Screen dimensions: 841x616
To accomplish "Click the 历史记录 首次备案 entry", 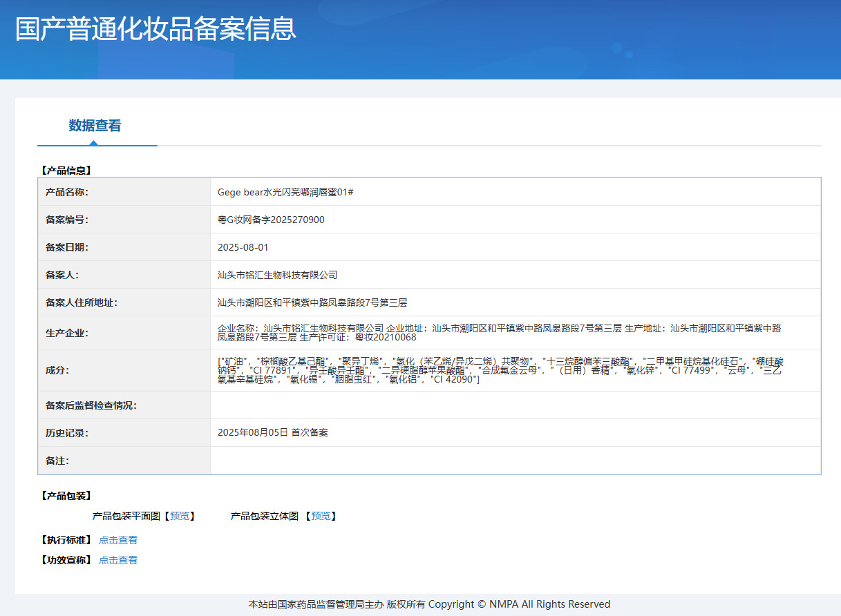I will pos(273,432).
